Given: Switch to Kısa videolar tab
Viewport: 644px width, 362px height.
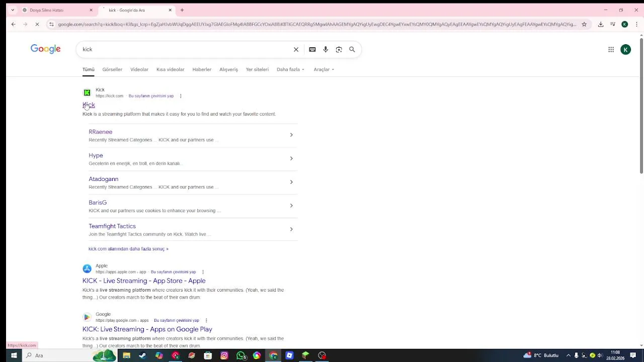Looking at the screenshot, I should click(x=171, y=69).
